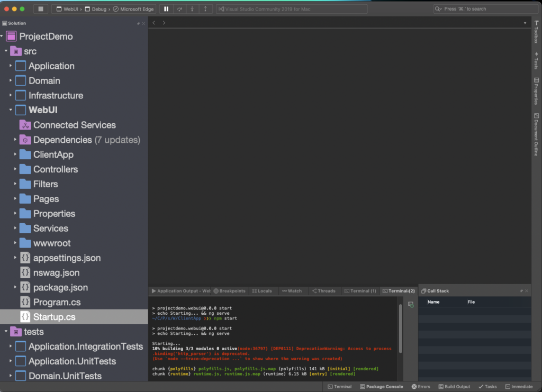Toggle the Package Console pad visibility
The width and height of the screenshot is (542, 392).
(382, 386)
